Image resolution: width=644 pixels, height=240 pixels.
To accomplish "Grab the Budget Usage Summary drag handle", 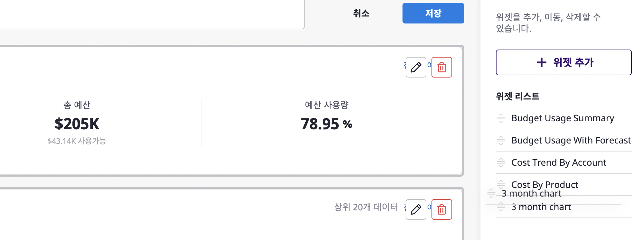I will 501,118.
